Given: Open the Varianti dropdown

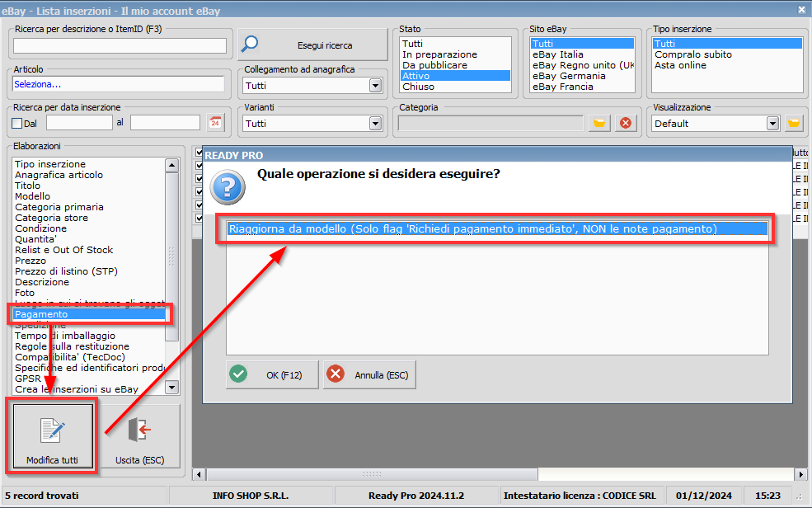Looking at the screenshot, I should pyautogui.click(x=375, y=123).
